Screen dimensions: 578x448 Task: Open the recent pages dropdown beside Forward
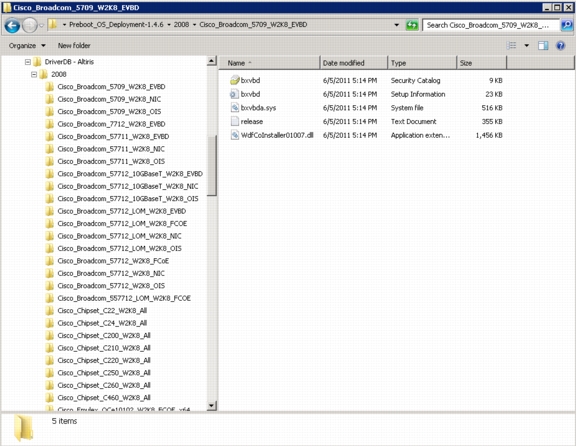(41, 25)
